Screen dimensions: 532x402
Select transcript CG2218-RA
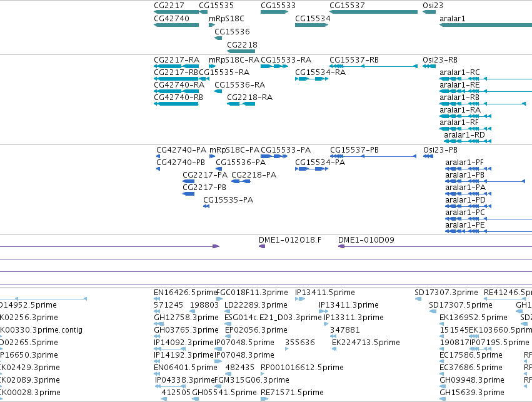249,98
